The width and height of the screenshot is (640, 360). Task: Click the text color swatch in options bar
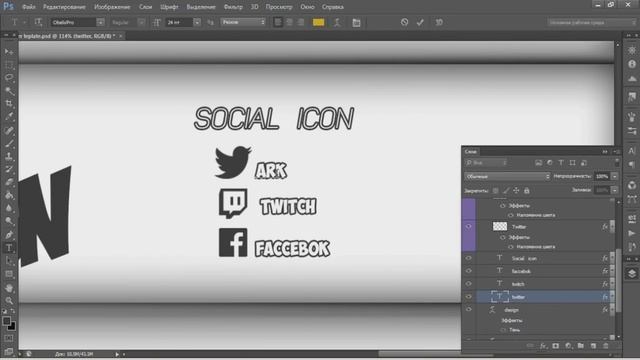pos(318,22)
